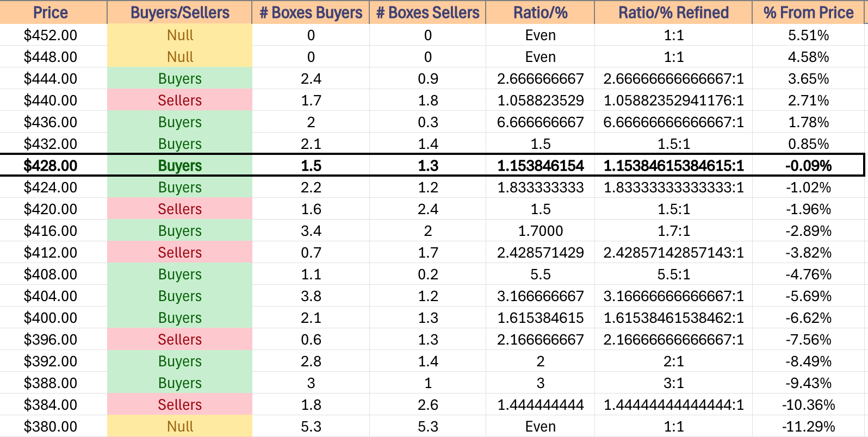Click the 0.85% from price value
868x437 pixels.
click(x=809, y=144)
